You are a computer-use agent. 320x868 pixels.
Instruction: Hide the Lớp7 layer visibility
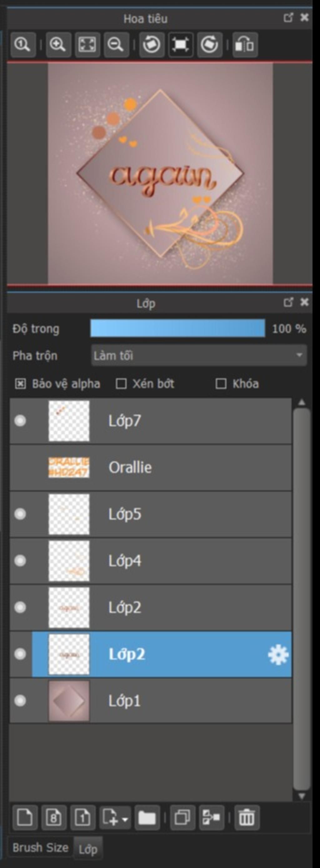[x=20, y=421]
